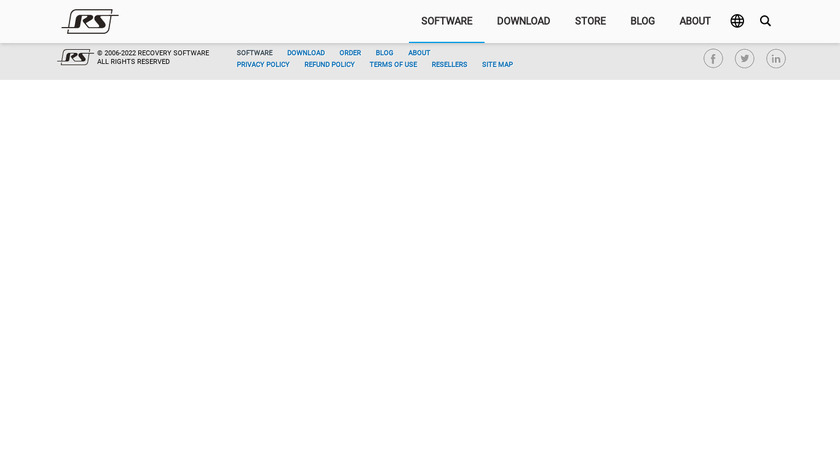
Task: Open the REFUND POLICY link
Action: tap(329, 65)
